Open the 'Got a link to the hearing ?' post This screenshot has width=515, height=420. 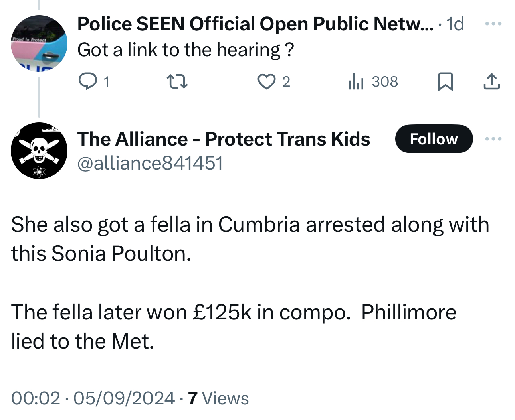coord(186,50)
